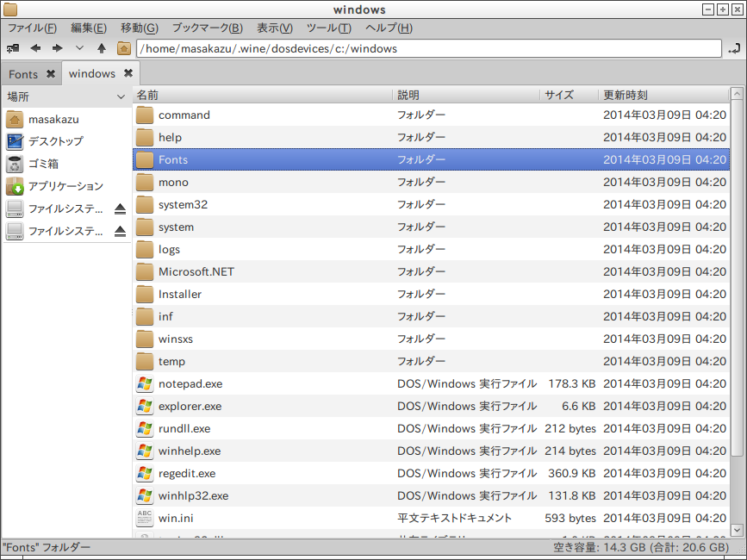The width and height of the screenshot is (747, 560).
Task: Go forward using the right arrow
Action: (x=58, y=48)
